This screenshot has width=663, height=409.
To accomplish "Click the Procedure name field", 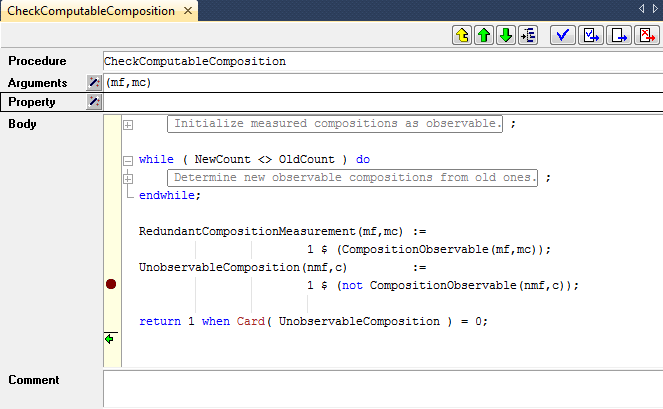I will coord(383,61).
